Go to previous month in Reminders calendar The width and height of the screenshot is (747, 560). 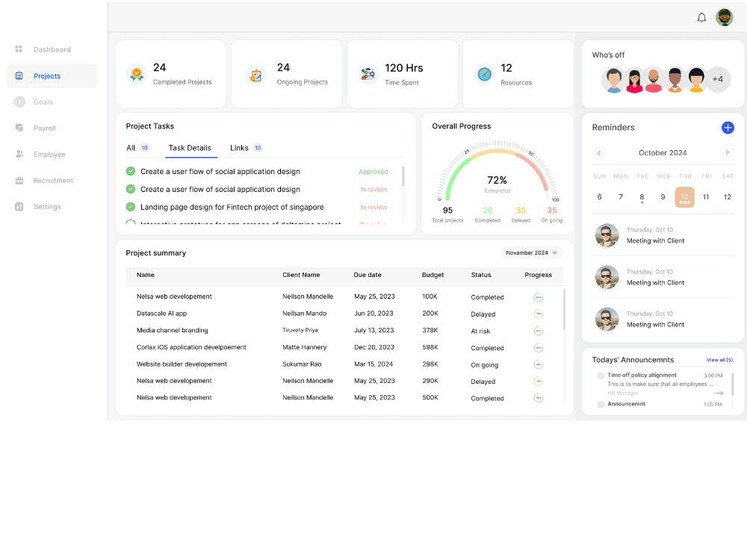tap(599, 153)
